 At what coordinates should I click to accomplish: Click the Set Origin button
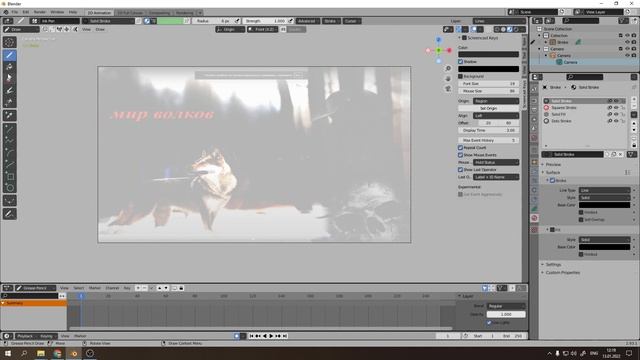pos(489,109)
